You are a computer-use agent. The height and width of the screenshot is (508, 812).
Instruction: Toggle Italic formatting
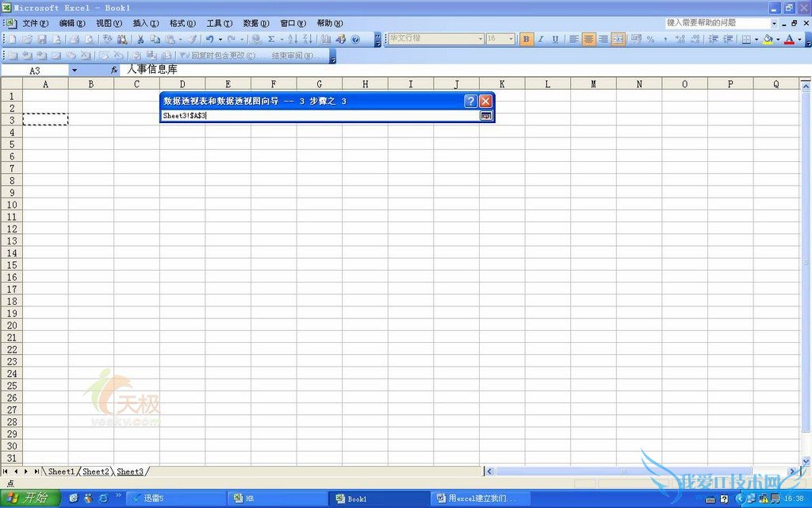[541, 40]
